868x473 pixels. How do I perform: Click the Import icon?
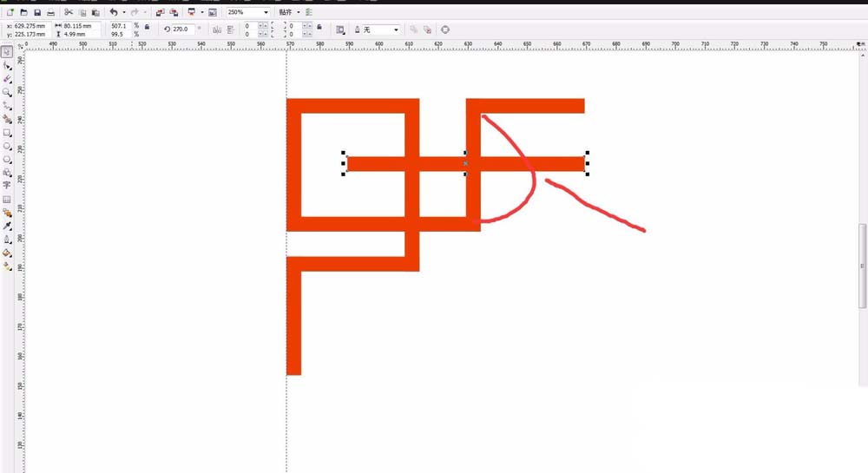click(160, 12)
